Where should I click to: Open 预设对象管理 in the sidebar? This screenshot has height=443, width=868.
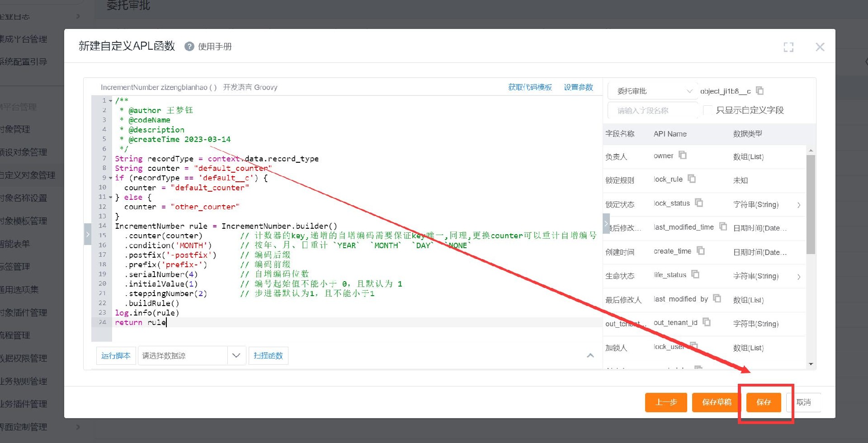[x=24, y=152]
